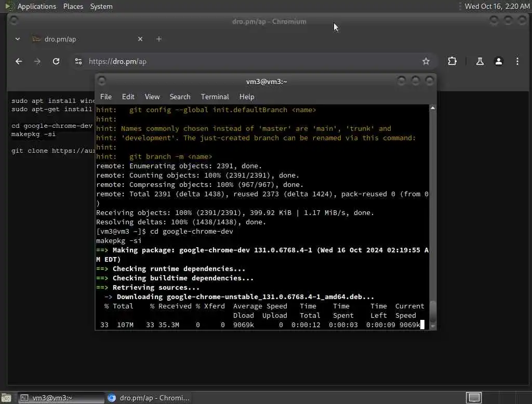The width and height of the screenshot is (532, 404).
Task: Click the Chromium window menu button at top-left
Action: click(x=14, y=20)
